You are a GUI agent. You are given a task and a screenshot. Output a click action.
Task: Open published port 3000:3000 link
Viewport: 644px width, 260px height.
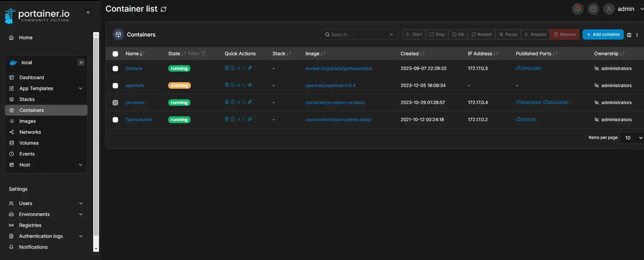529,68
